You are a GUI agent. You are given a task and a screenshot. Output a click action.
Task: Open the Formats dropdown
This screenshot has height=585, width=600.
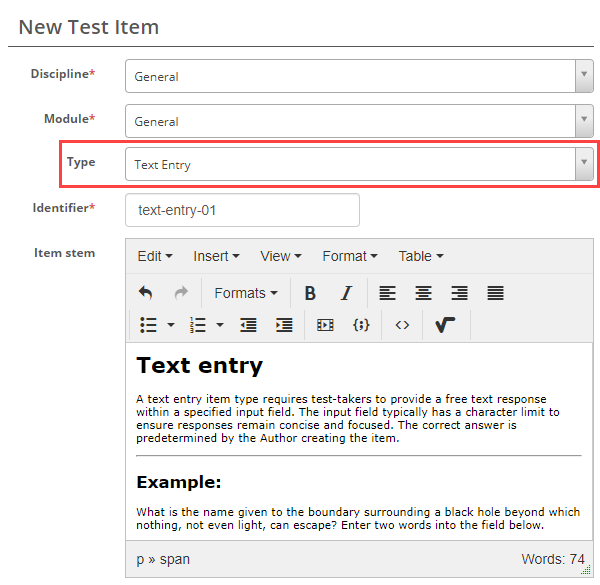246,293
